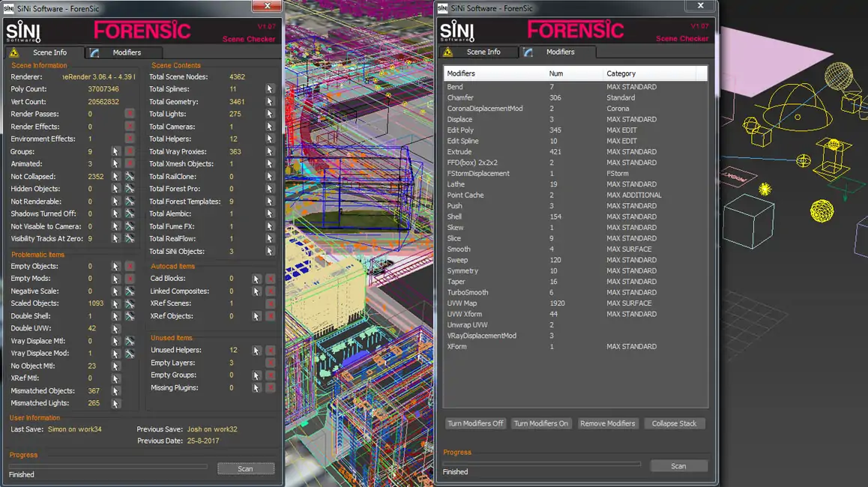Click the fix icon for Vray Displace Mod
Image resolution: width=868 pixels, height=487 pixels.
pyautogui.click(x=130, y=354)
